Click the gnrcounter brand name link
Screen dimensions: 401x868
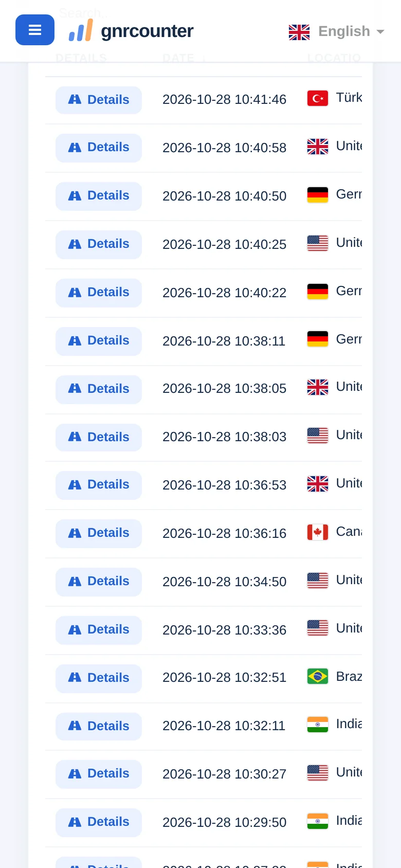click(147, 31)
